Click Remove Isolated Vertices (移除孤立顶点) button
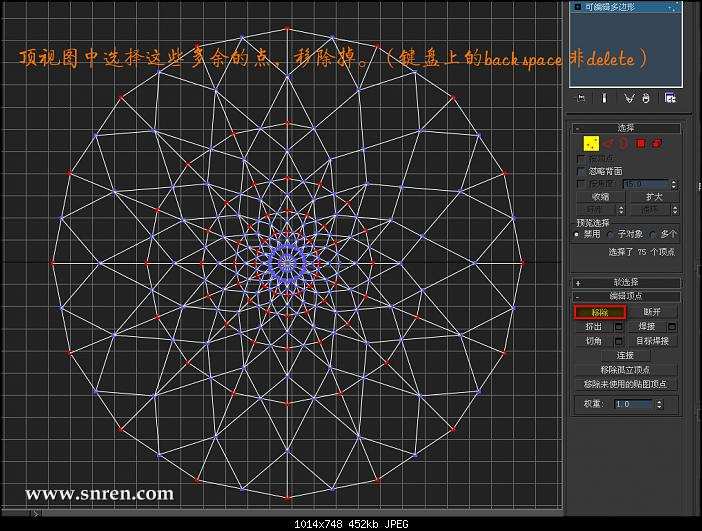The height and width of the screenshot is (531, 702). pyautogui.click(x=625, y=370)
